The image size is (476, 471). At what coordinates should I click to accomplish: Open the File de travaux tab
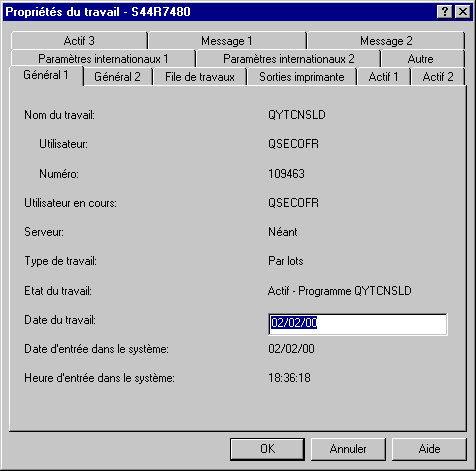tap(200, 77)
